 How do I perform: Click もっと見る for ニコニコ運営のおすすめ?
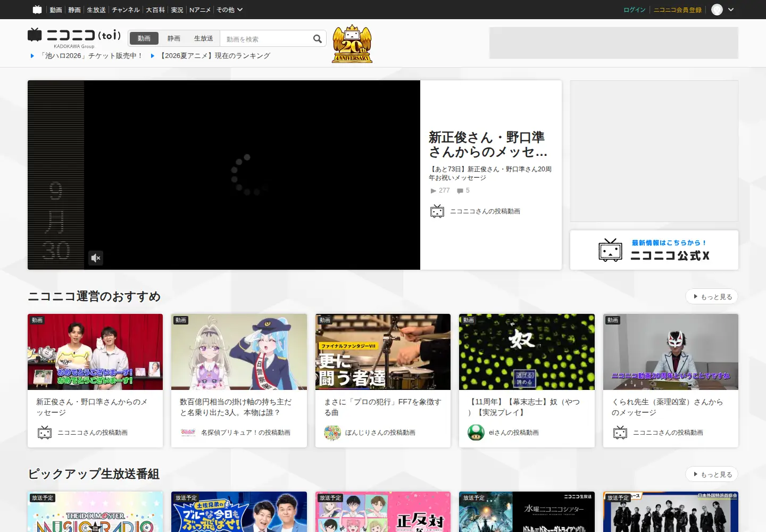[x=712, y=297]
